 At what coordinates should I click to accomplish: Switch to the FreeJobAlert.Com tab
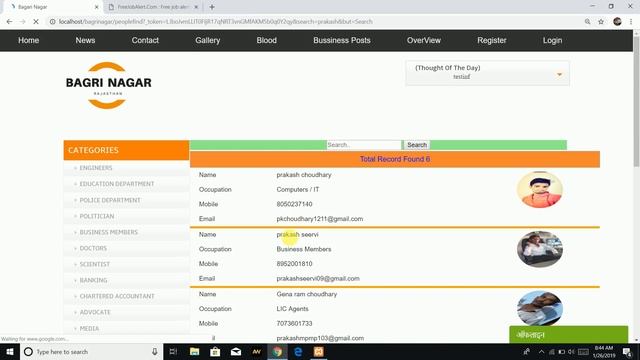pyautogui.click(x=152, y=7)
